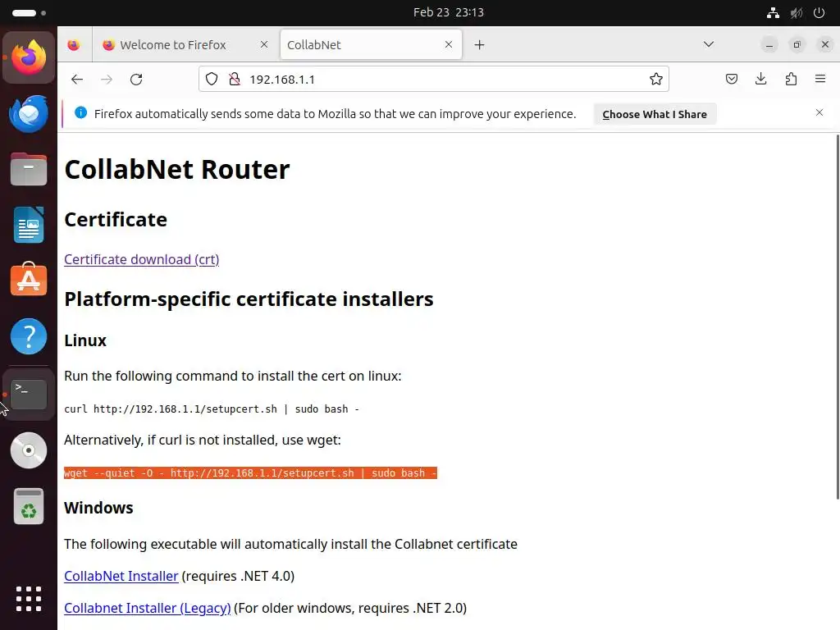Open the Extensions puzzle icon

(791, 80)
